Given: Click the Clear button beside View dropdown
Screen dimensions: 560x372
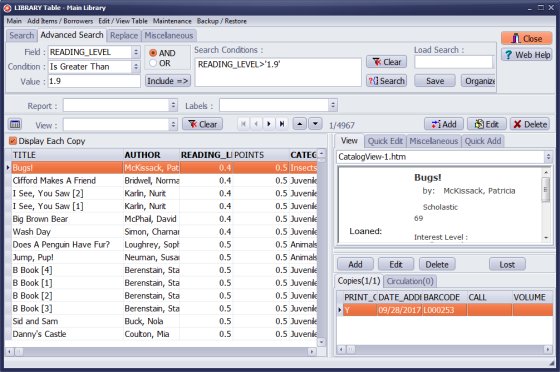Looking at the screenshot, I should [x=202, y=124].
